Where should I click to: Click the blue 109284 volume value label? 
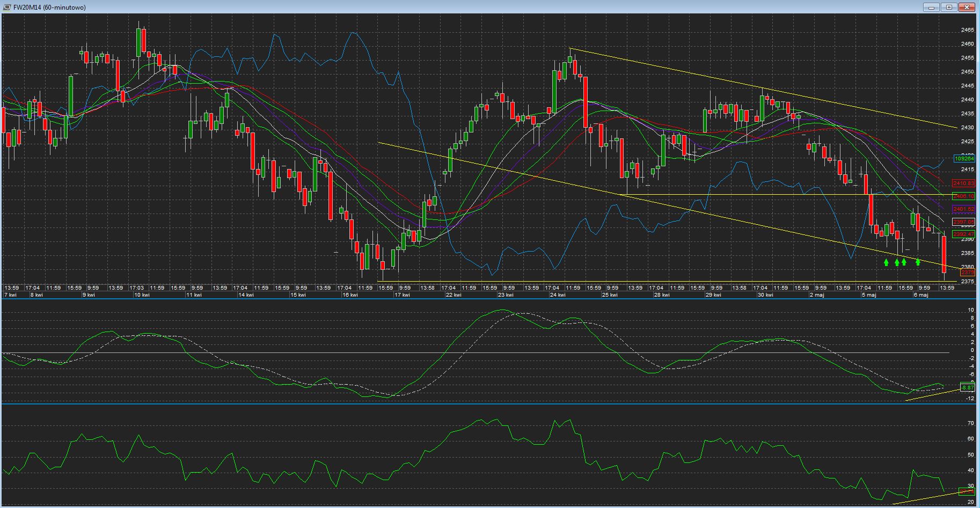pyautogui.click(x=964, y=159)
